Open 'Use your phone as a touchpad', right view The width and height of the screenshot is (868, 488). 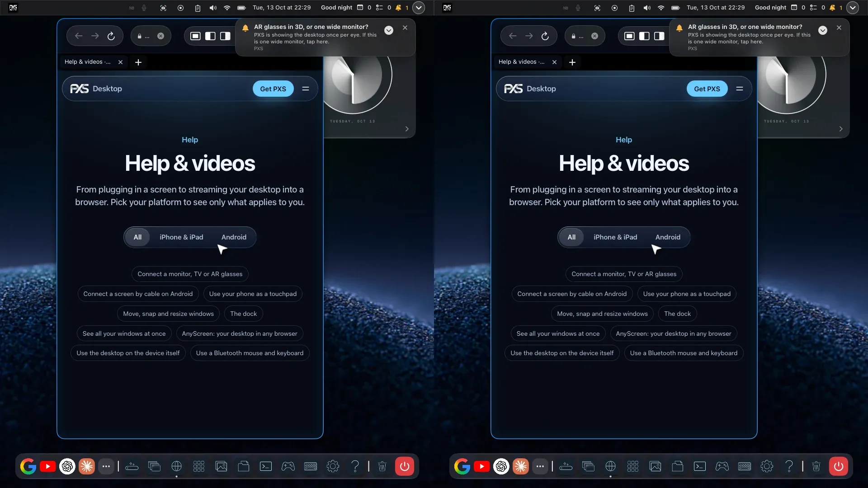pos(687,294)
